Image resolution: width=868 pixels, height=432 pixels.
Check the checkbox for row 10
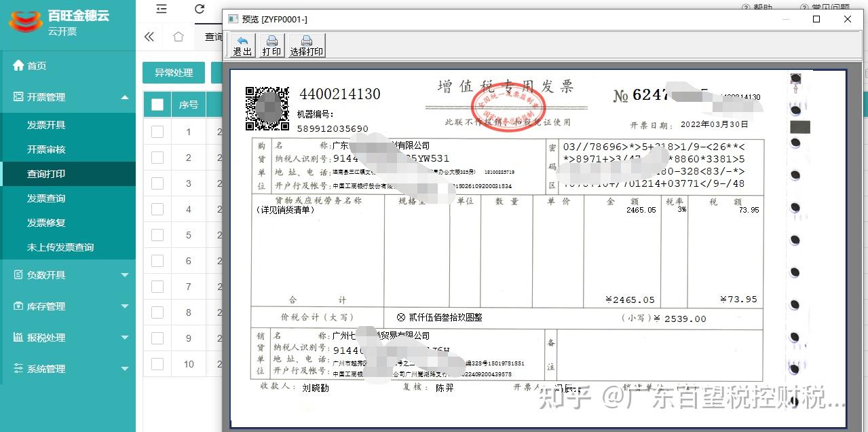pyautogui.click(x=157, y=364)
